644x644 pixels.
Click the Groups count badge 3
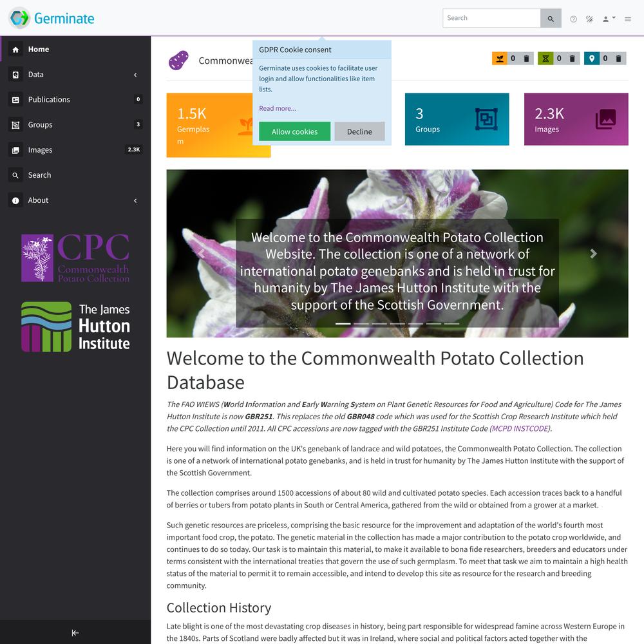tap(138, 124)
